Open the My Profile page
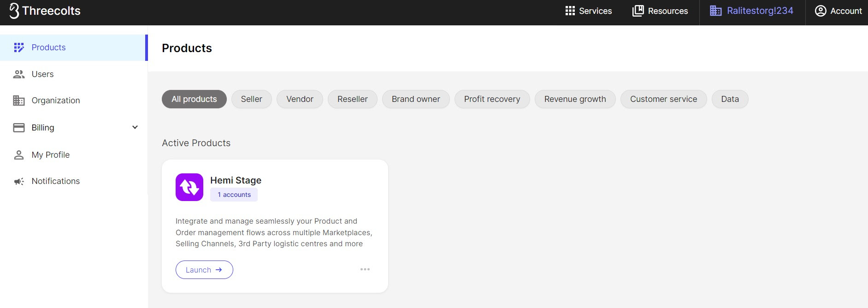 click(x=51, y=155)
